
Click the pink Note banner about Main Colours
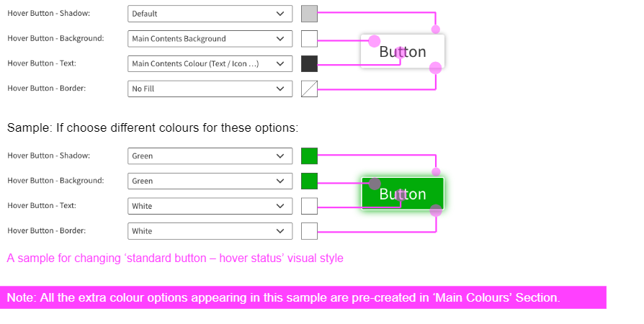[303, 297]
